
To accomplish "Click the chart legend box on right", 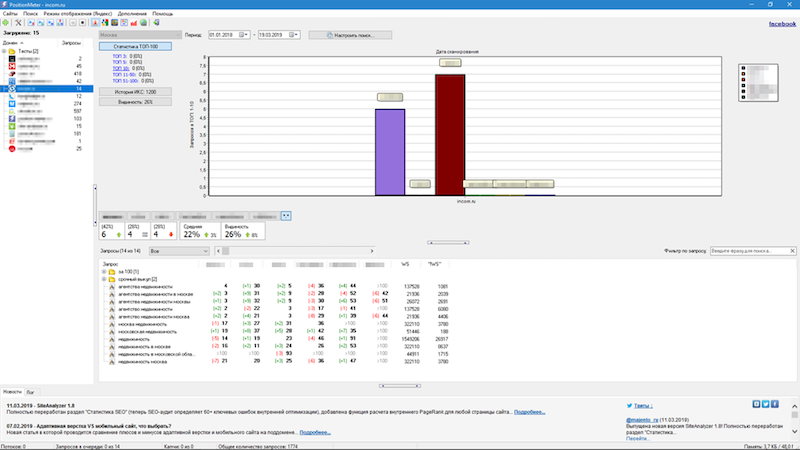I will pos(758,83).
